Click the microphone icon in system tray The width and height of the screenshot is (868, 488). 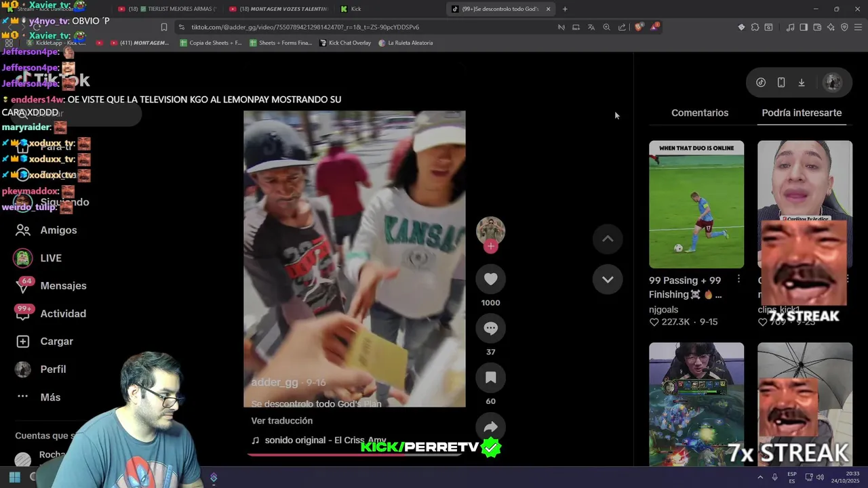(774, 477)
